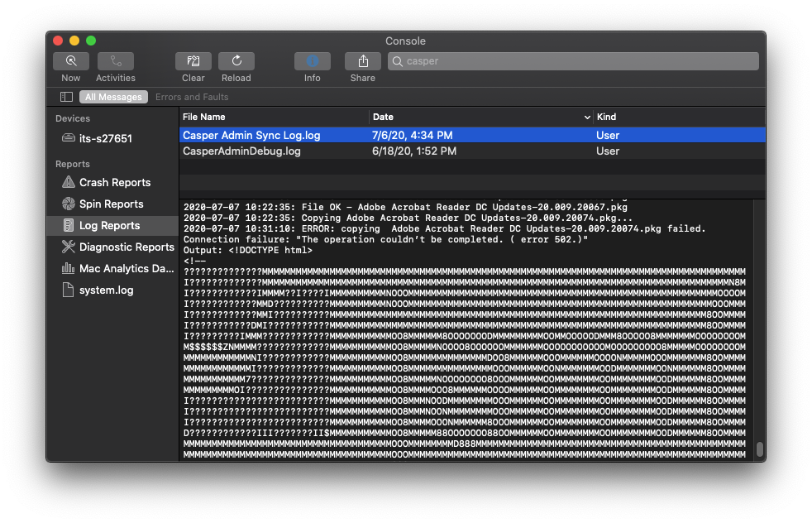The height and width of the screenshot is (523, 812).
Task: Click the Now toolbar icon
Action: [x=71, y=61]
